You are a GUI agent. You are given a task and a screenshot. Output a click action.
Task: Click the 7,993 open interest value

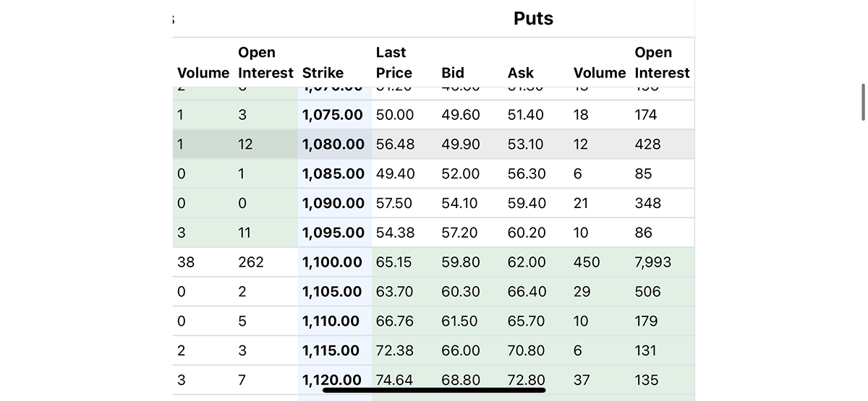coord(653,262)
